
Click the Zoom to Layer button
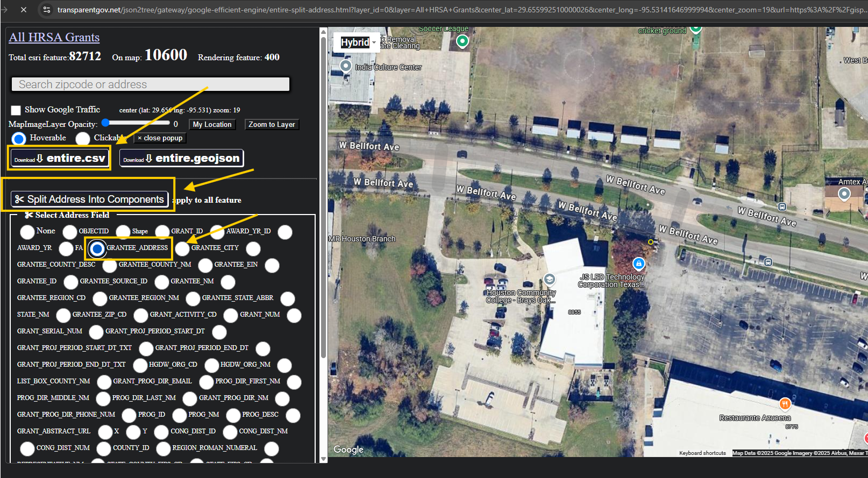click(x=272, y=124)
